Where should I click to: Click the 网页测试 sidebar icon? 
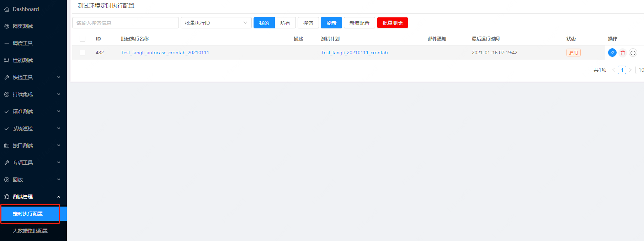[7, 26]
